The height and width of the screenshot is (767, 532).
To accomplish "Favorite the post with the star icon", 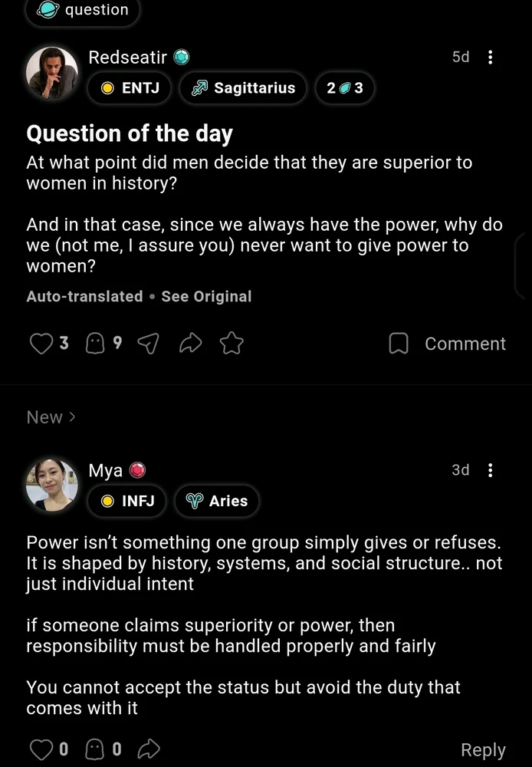I will click(x=232, y=344).
